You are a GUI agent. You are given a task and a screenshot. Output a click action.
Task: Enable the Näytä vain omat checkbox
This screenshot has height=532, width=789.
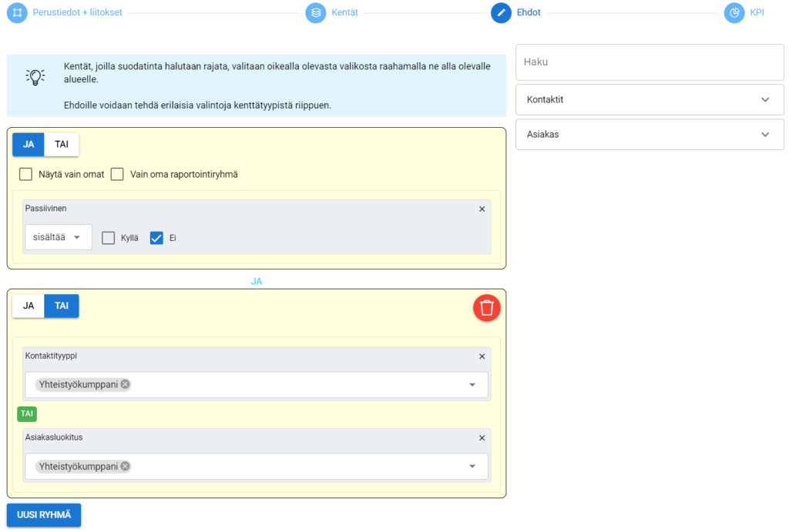[25, 174]
